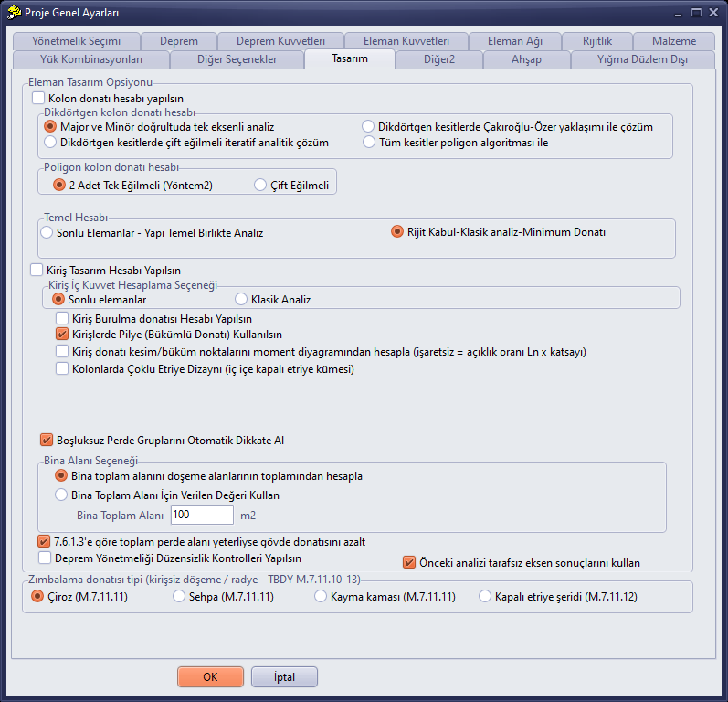Choose Çakıroğlu-Özer yaklaşımı ile çözüm
The width and height of the screenshot is (728, 702).
(x=368, y=126)
